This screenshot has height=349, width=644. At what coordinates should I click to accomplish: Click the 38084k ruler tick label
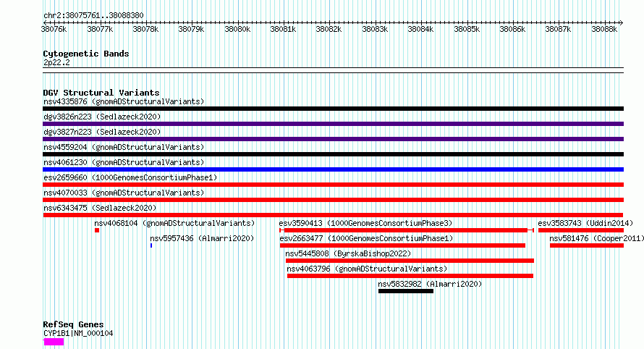click(x=420, y=30)
